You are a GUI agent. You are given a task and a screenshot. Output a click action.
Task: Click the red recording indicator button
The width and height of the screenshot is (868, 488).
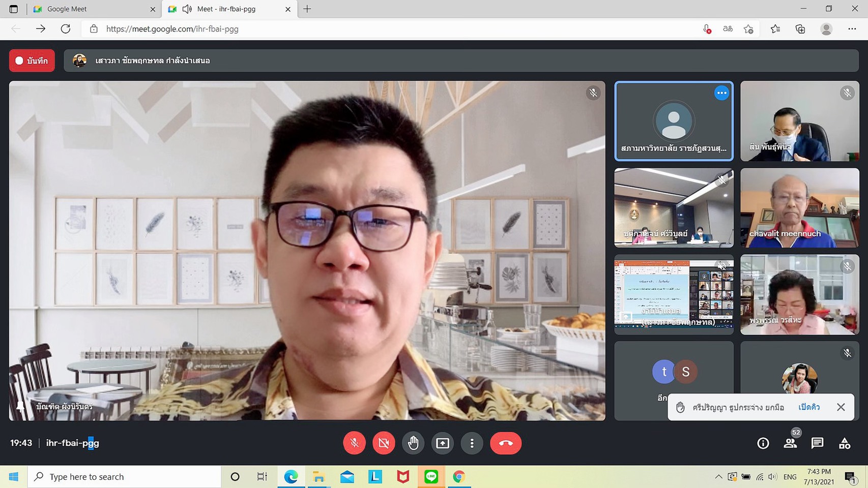(32, 60)
